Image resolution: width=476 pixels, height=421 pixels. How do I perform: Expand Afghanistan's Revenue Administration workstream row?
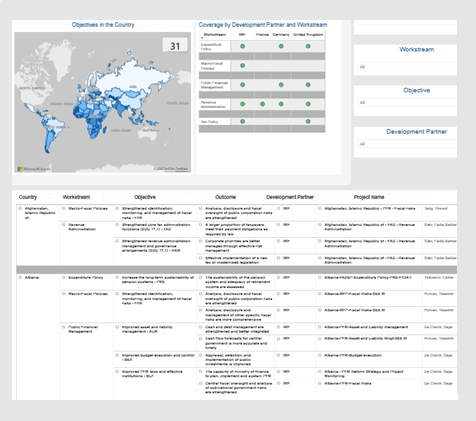click(x=63, y=225)
